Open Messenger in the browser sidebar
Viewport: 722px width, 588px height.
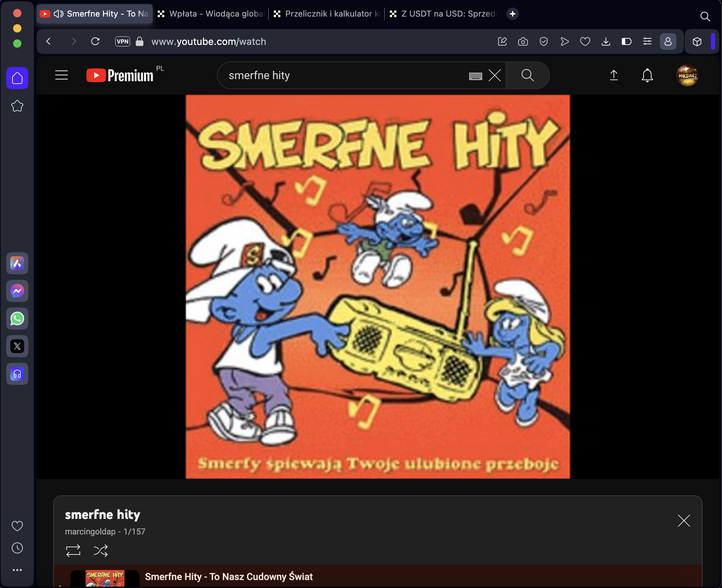[17, 291]
